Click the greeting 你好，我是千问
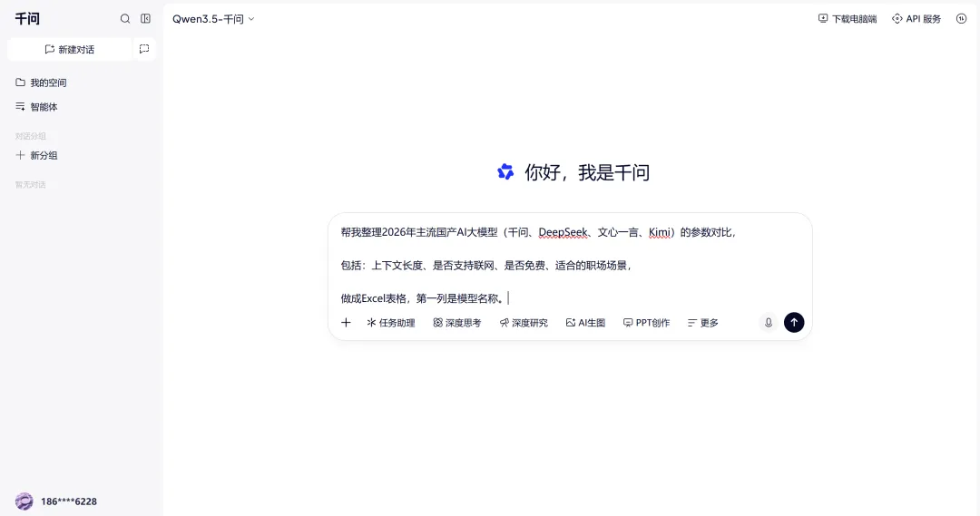The height and width of the screenshot is (516, 980). tap(587, 172)
